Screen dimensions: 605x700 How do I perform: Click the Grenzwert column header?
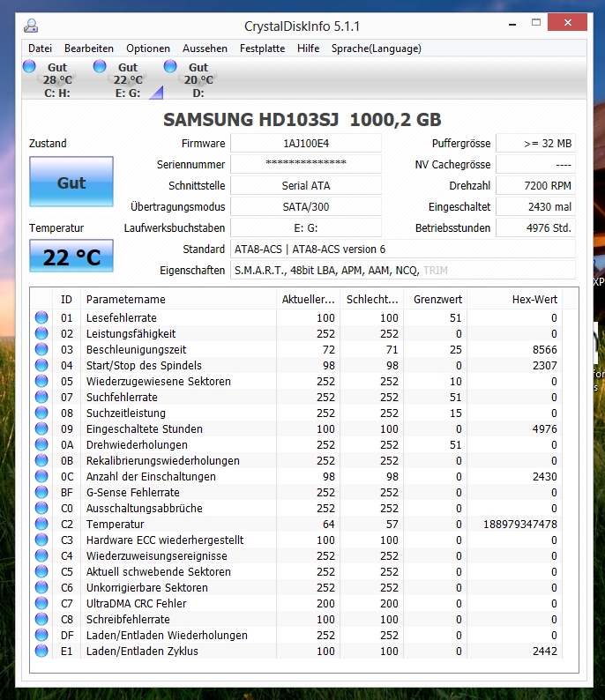coord(436,299)
